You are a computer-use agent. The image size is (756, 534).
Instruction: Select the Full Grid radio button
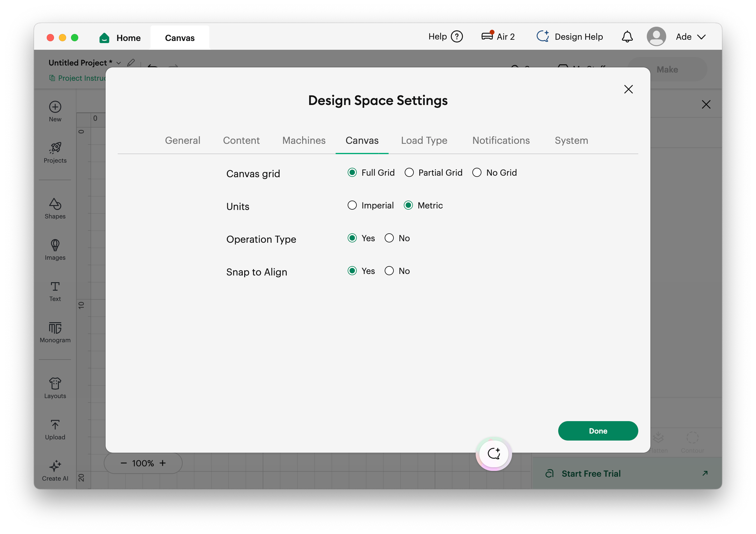click(x=352, y=173)
